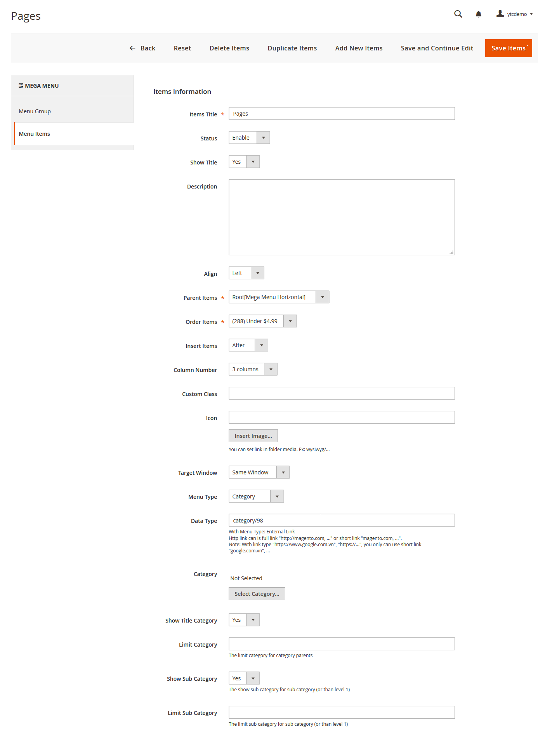Focus the Data Type field
This screenshot has height=756, width=545.
[342, 521]
